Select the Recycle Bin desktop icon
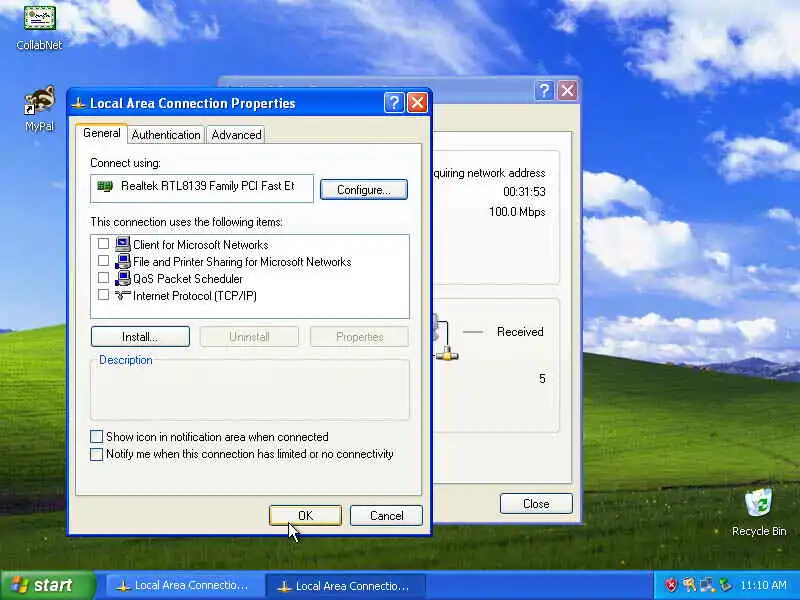 [x=759, y=503]
